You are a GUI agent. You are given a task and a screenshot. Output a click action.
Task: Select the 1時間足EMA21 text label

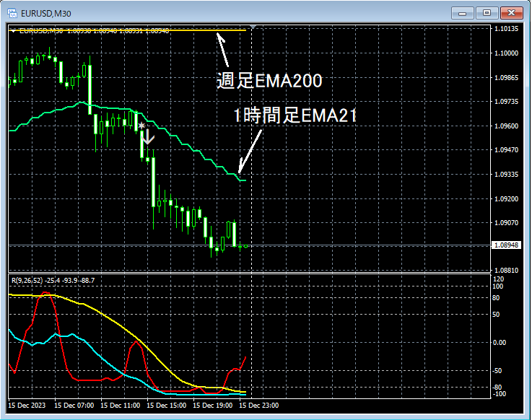(x=295, y=115)
